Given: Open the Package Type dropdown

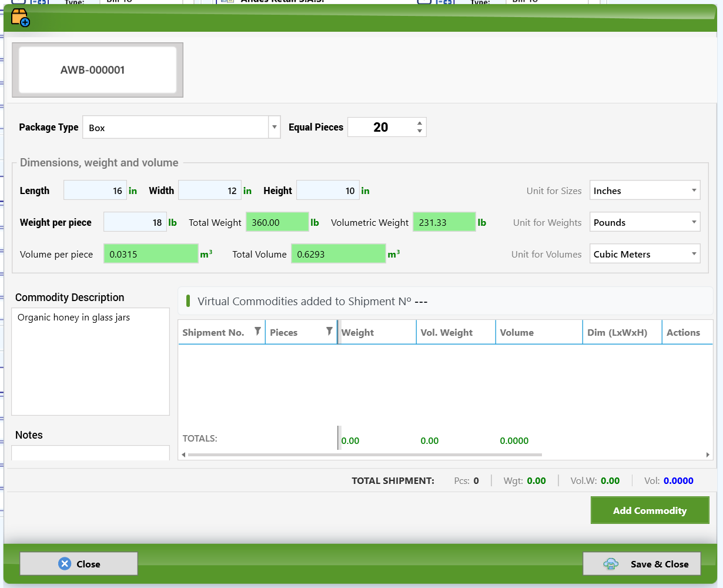Looking at the screenshot, I should pyautogui.click(x=274, y=127).
